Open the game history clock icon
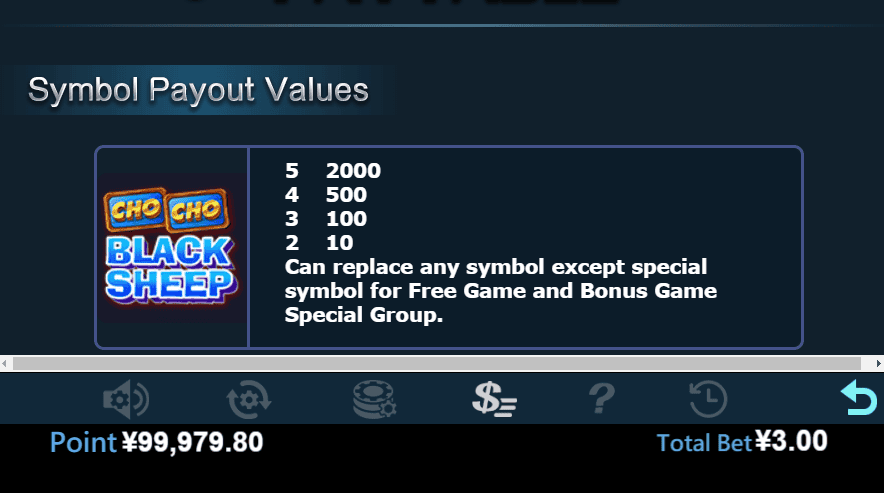The image size is (884, 493). point(708,399)
